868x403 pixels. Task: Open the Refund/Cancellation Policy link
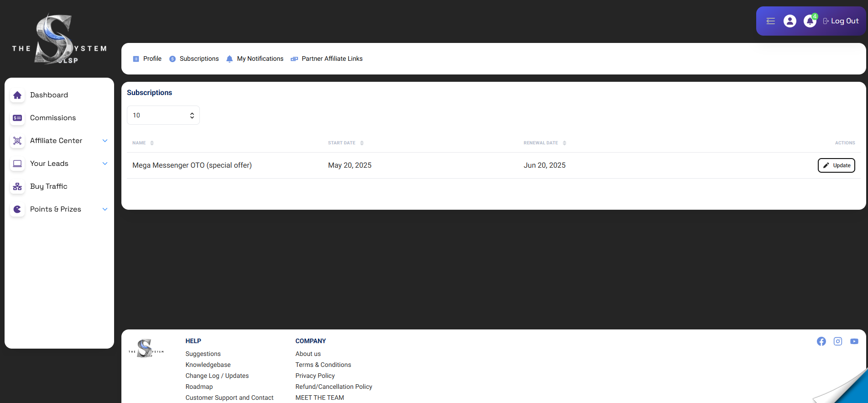click(x=334, y=387)
